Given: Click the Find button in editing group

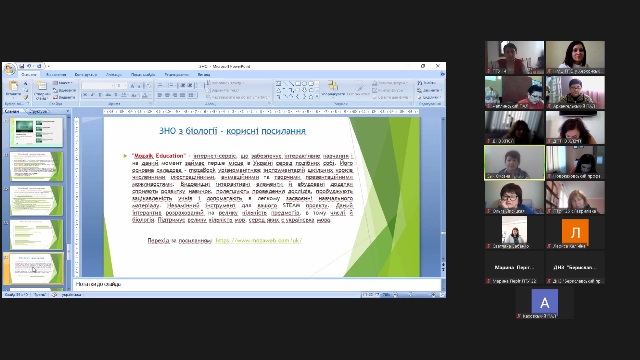Looking at the screenshot, I should tap(427, 83).
